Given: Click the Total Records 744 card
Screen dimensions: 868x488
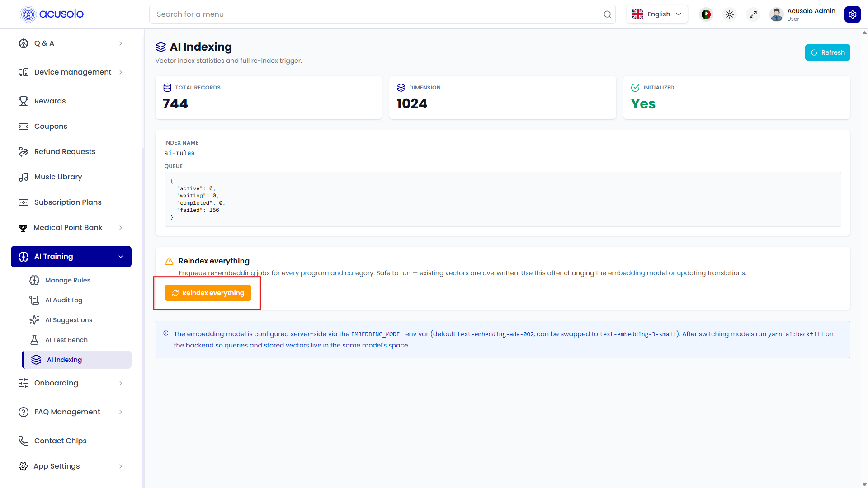Looking at the screenshot, I should pos(269,98).
